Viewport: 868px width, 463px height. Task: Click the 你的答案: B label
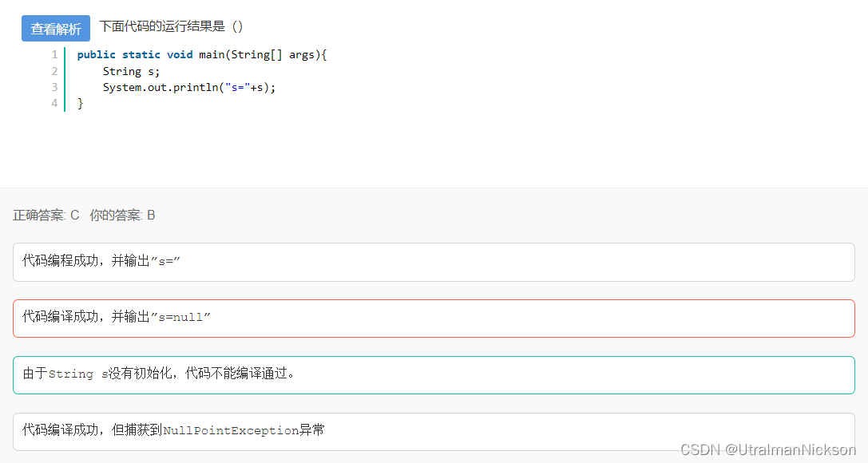[122, 216]
